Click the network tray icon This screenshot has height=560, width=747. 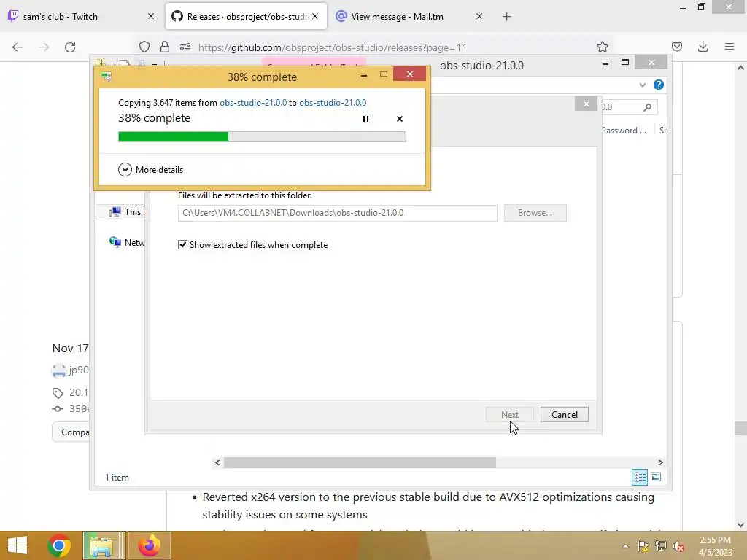[x=661, y=546]
